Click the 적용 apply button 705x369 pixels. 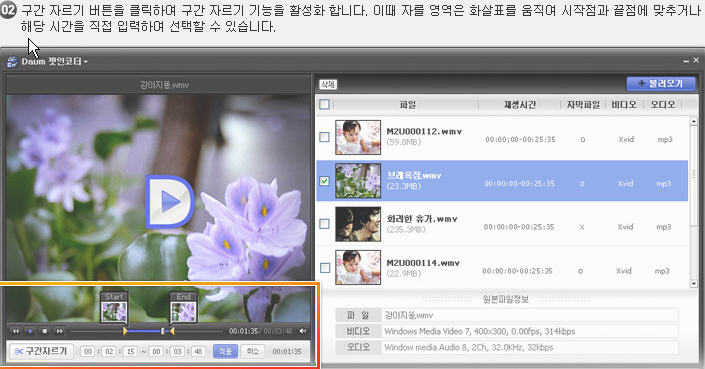click(225, 351)
